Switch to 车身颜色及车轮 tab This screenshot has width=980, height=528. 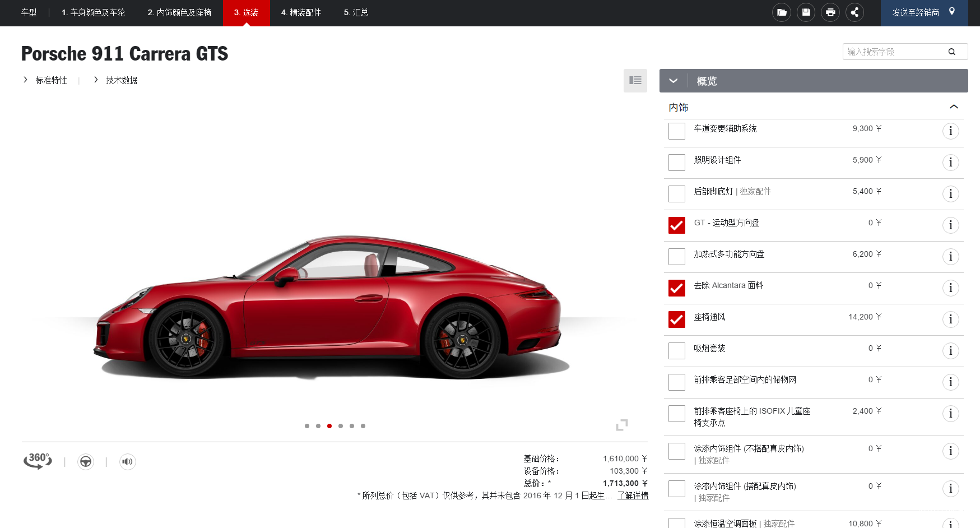[x=93, y=12]
